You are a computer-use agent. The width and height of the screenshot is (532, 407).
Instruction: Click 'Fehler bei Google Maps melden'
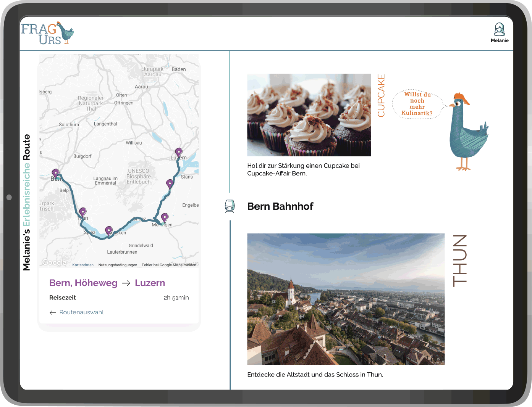[168, 265]
